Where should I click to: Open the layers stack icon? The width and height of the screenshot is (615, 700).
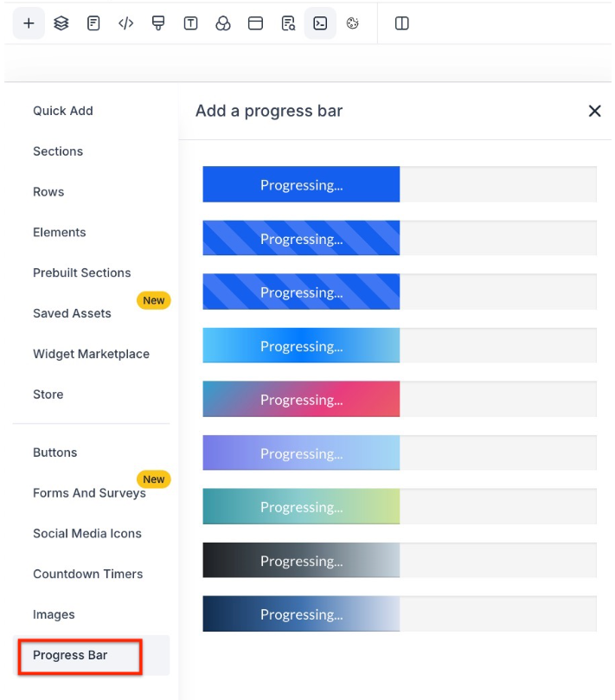pyautogui.click(x=61, y=23)
